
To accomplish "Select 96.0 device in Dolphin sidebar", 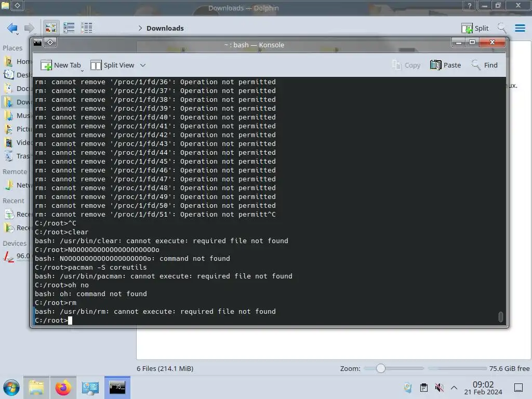I will [17, 256].
